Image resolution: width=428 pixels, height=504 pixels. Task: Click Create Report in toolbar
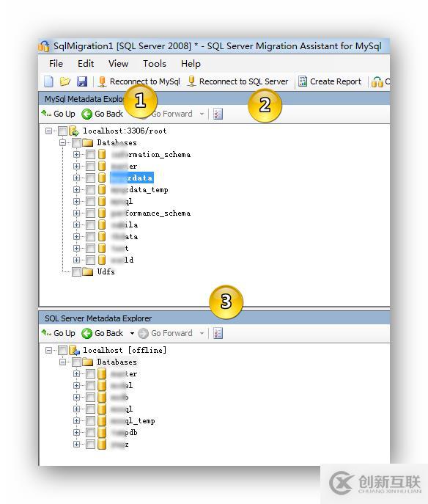pos(330,81)
